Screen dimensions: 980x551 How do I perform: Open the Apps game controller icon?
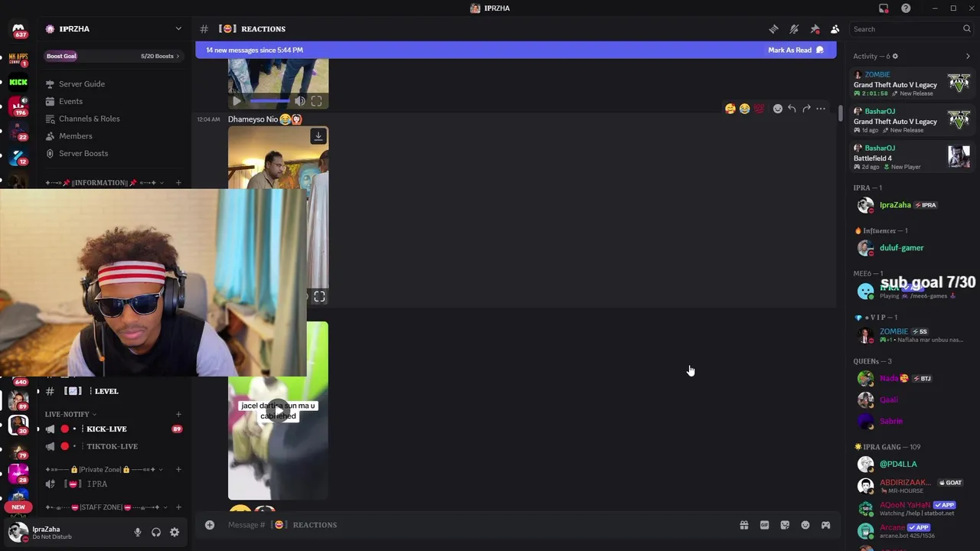coord(825,525)
